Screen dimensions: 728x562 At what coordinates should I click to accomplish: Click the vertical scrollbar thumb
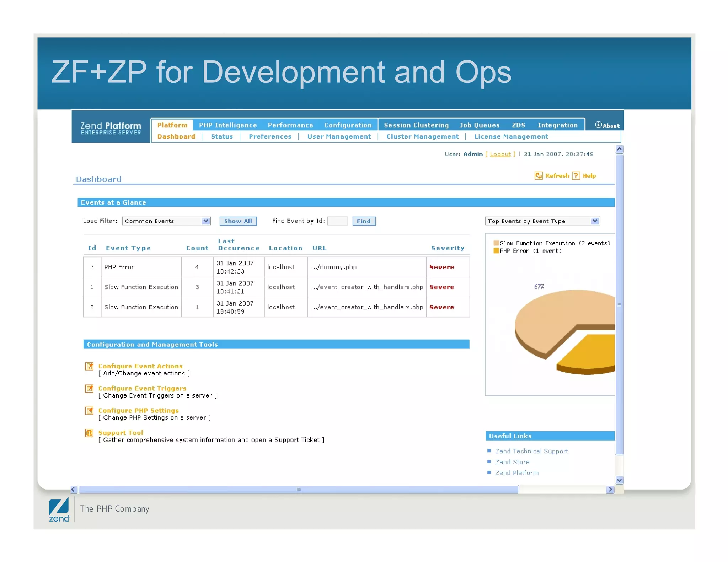coord(619,304)
